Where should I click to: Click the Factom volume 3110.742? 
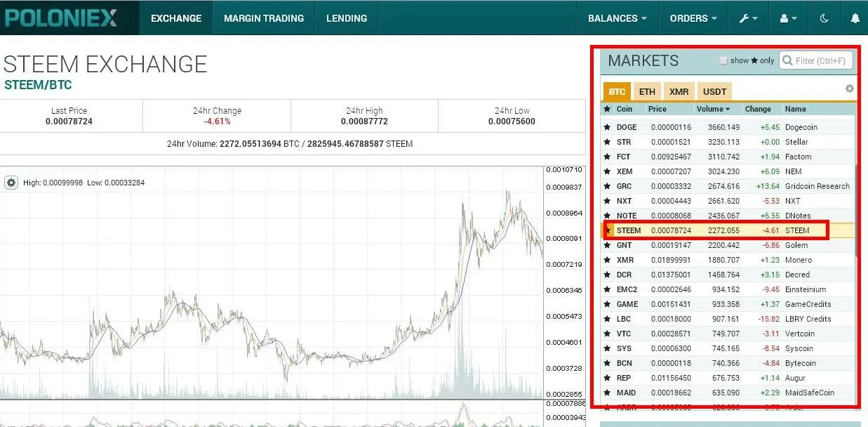724,157
